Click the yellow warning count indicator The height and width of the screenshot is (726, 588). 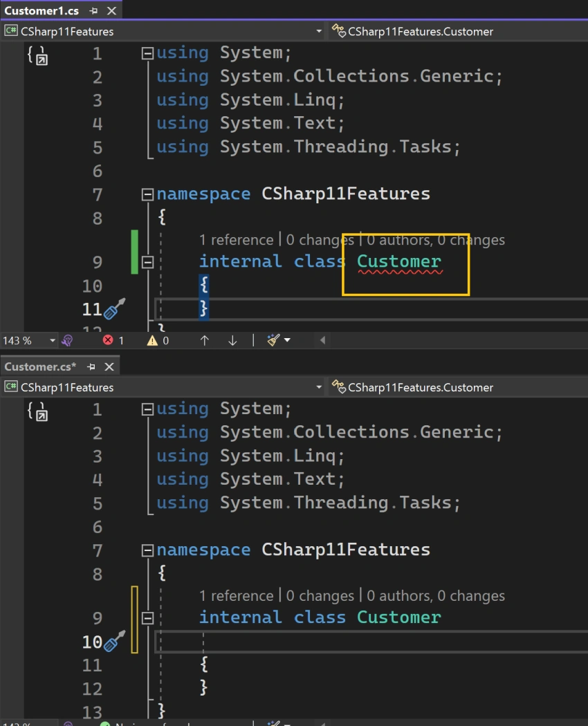[158, 341]
